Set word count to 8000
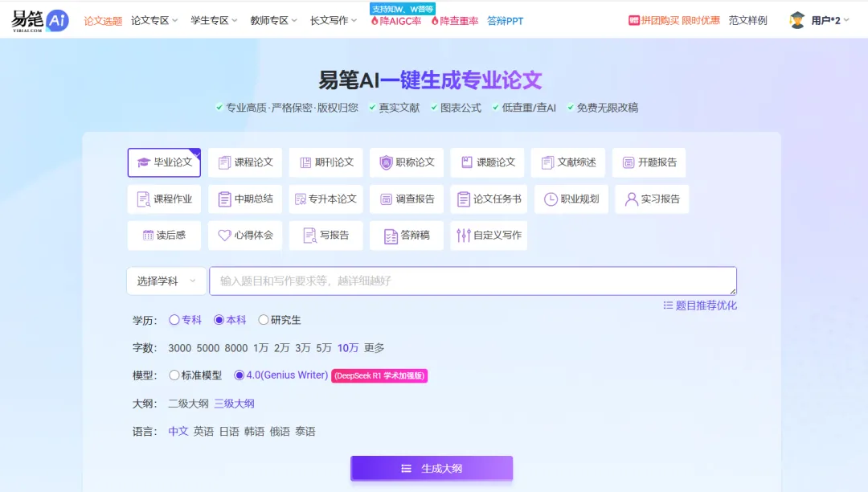Viewport: 868px width, 492px height. 236,348
